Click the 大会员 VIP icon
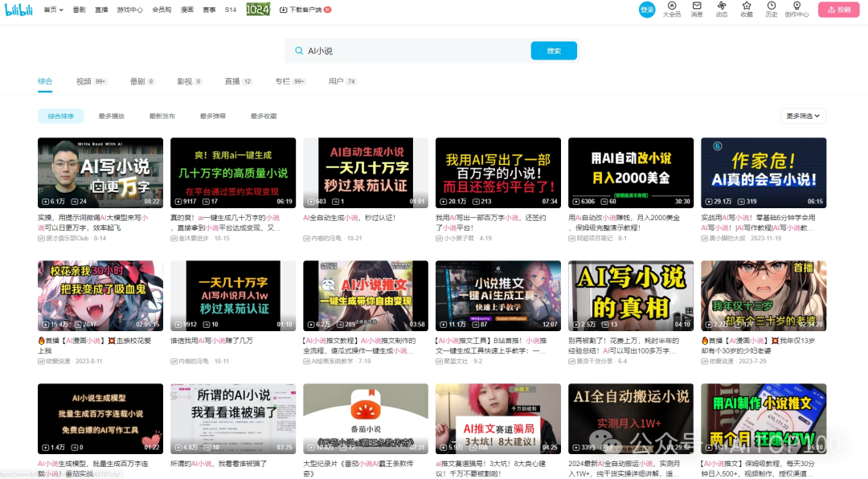The width and height of the screenshot is (868, 479). point(672,10)
